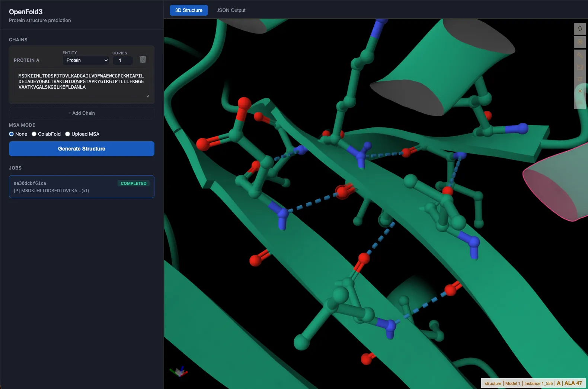Switch to the JSON Output tab

[231, 10]
